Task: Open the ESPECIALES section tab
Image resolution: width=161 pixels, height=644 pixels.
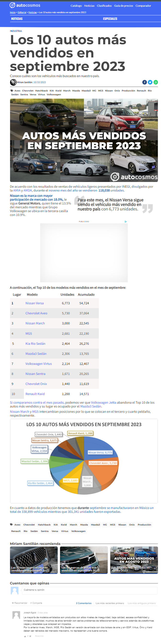Action: coord(110,19)
